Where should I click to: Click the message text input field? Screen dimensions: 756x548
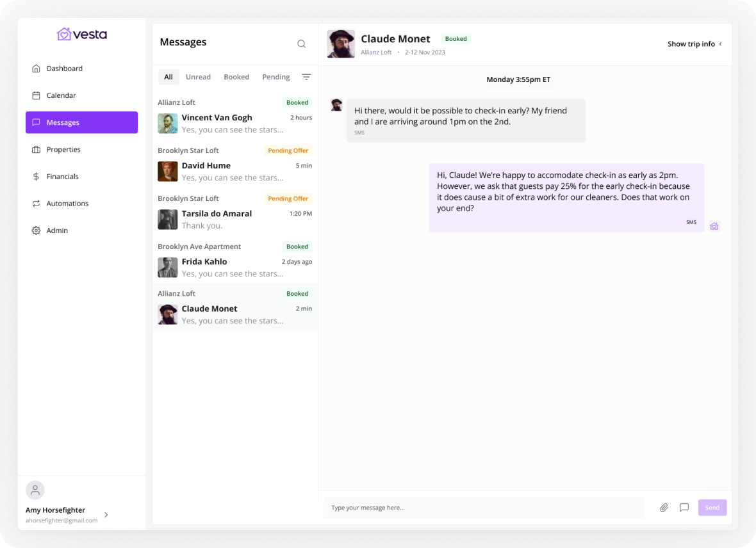tap(484, 508)
